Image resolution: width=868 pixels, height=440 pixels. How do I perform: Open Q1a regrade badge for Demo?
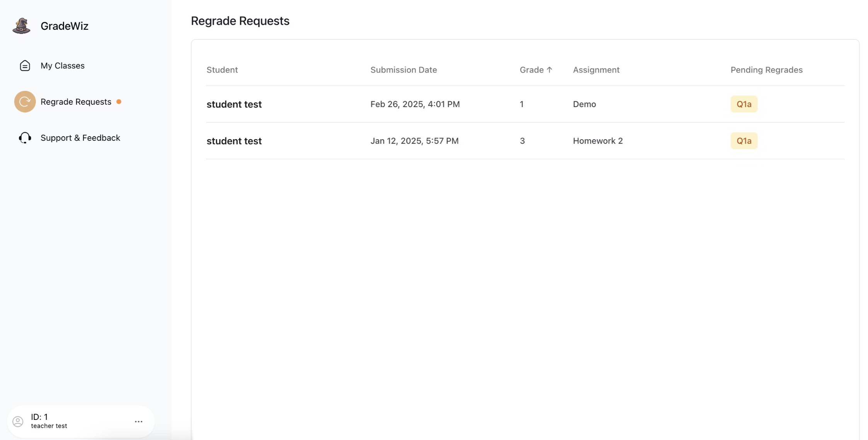pos(744,104)
